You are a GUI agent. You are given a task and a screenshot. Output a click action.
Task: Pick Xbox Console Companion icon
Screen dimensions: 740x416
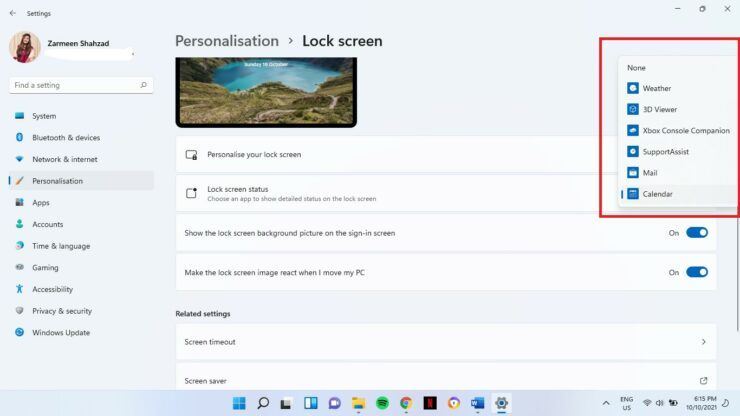pyautogui.click(x=632, y=130)
